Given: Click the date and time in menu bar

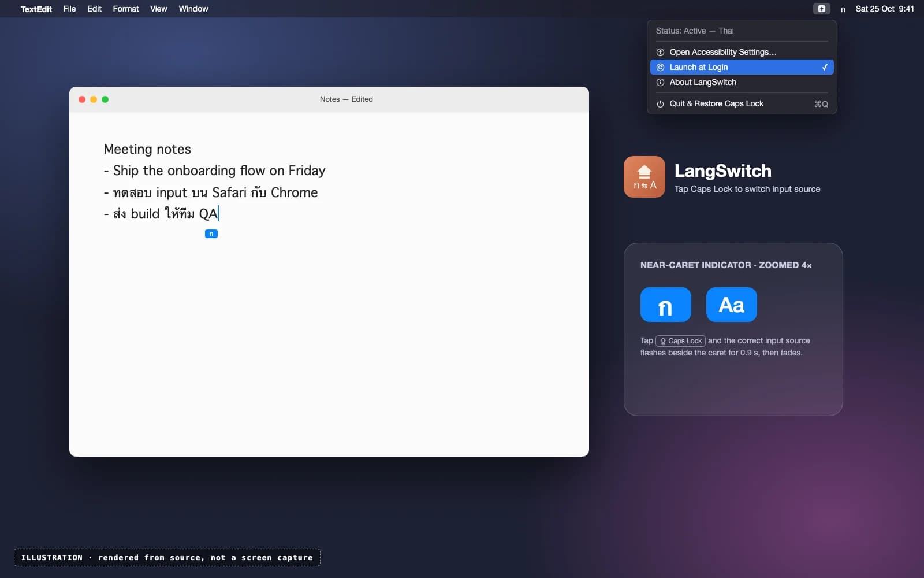Looking at the screenshot, I should click(885, 9).
